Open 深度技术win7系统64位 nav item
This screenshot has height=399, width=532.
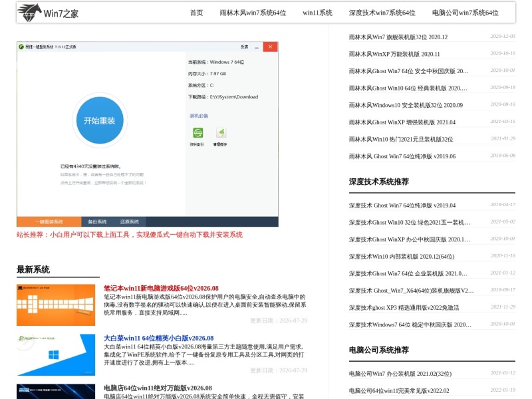382,13
